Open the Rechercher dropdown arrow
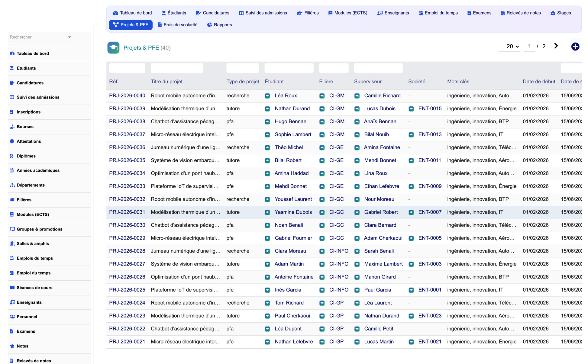 click(69, 37)
